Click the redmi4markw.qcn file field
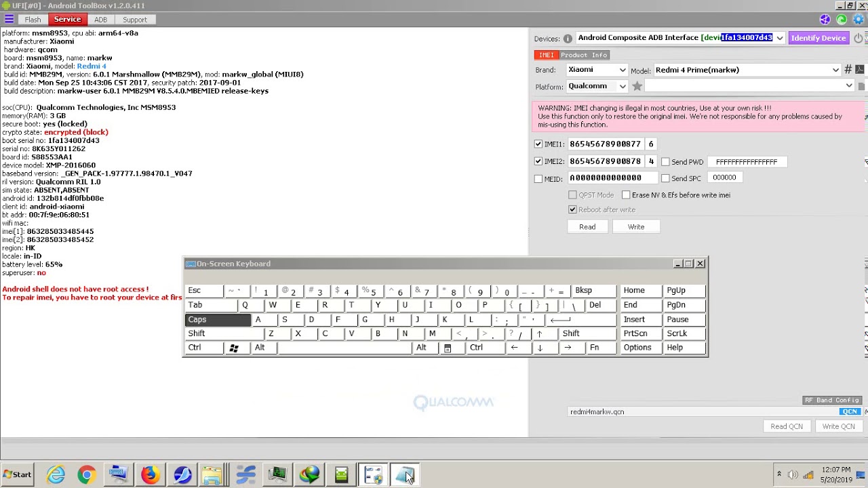This screenshot has width=868, height=488. (x=703, y=411)
